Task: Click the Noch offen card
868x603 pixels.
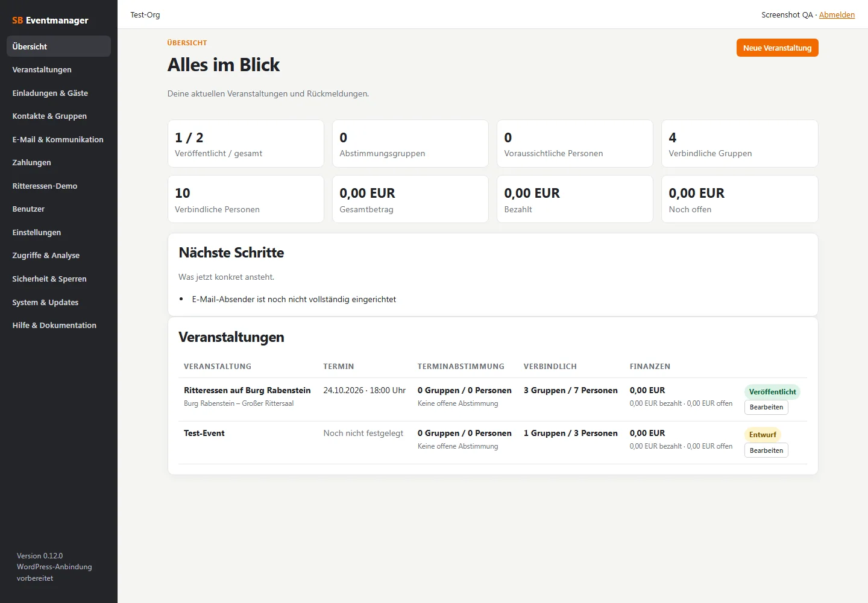Action: (740, 199)
